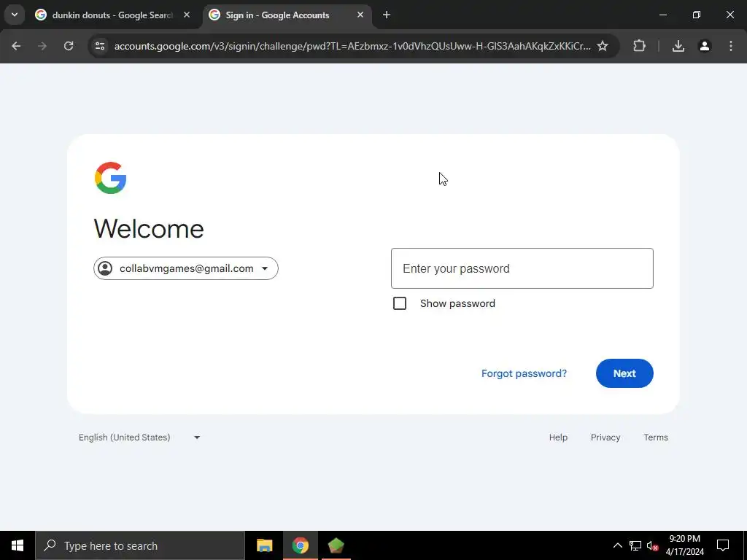Click the address bar URL
The height and width of the screenshot is (560, 747).
point(352,46)
